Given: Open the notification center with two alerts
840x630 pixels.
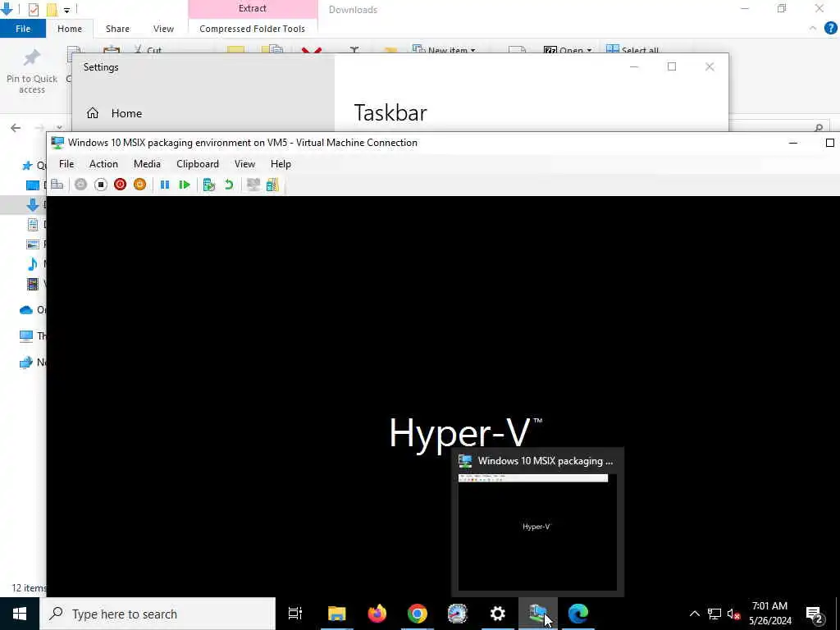Looking at the screenshot, I should (815, 614).
